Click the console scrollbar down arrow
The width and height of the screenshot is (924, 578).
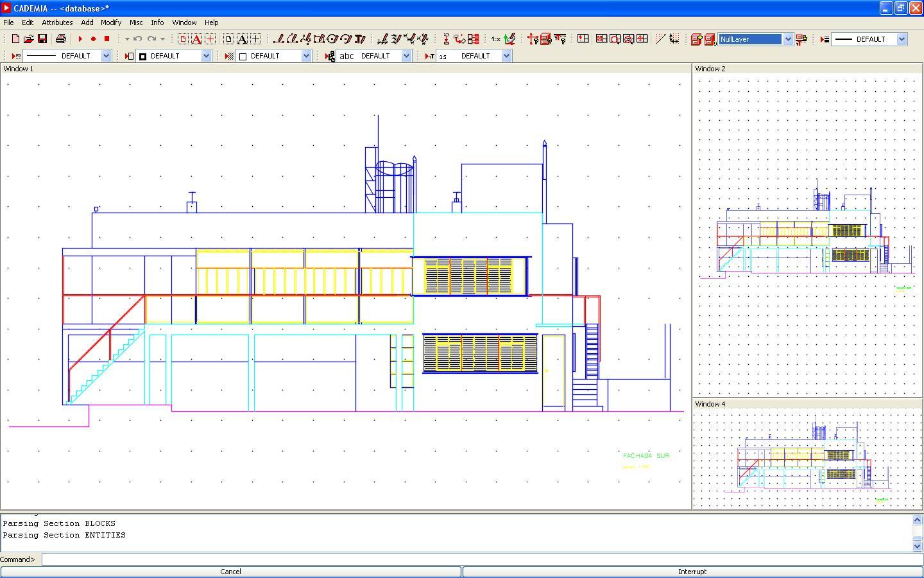point(917,546)
